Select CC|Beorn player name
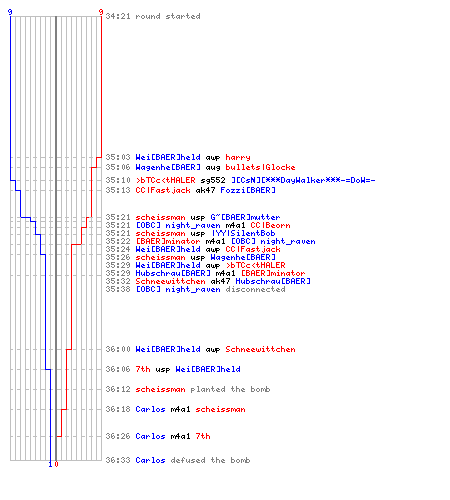The image size is (450, 500). coord(270,225)
